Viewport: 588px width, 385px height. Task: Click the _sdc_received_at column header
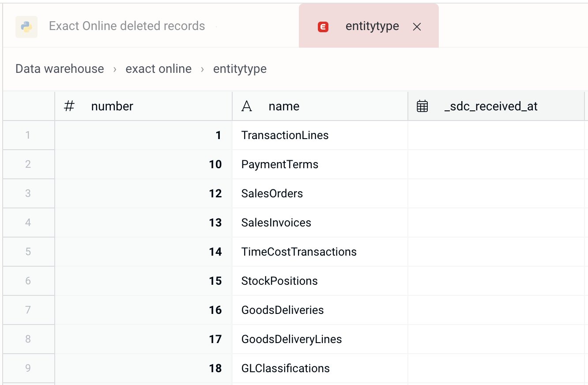(x=496, y=106)
